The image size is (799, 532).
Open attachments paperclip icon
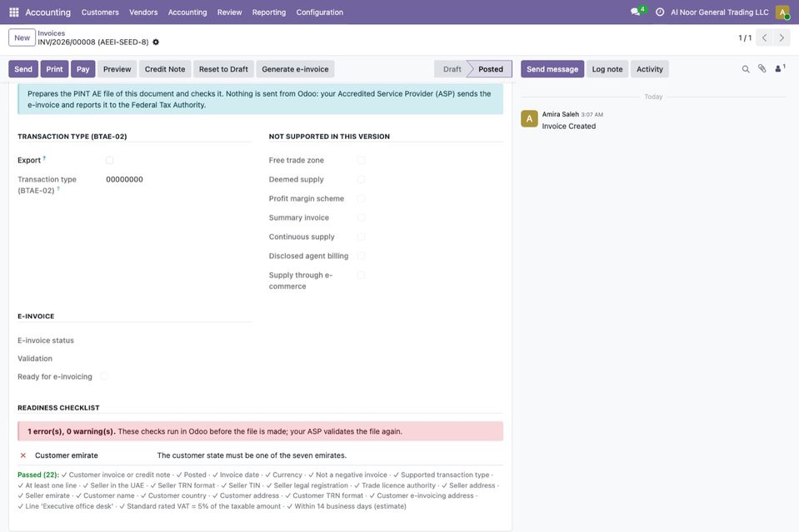(762, 68)
